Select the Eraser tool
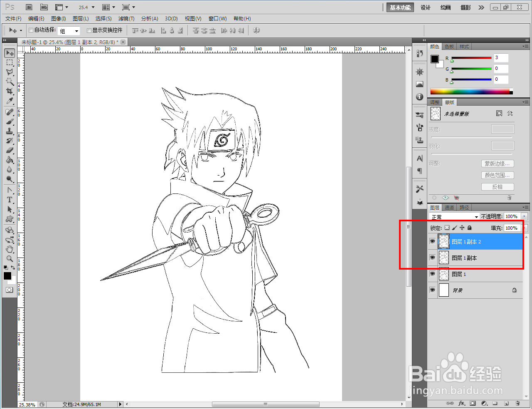Image resolution: width=532 pixels, height=409 pixels. pyautogui.click(x=10, y=150)
